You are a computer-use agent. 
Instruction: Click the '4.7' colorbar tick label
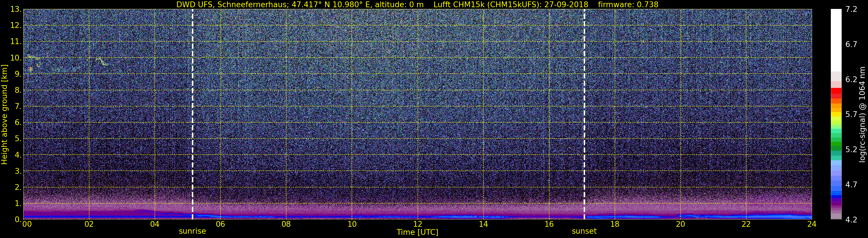coord(851,185)
